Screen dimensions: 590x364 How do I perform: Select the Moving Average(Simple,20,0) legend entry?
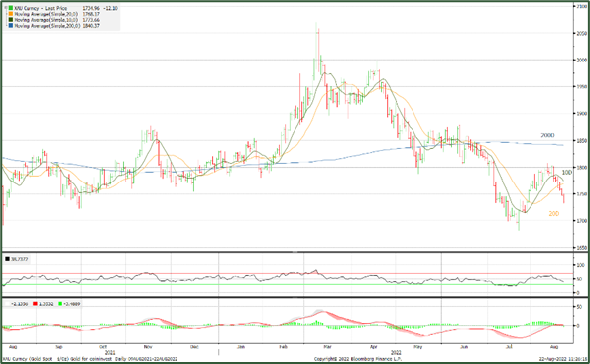47,14
